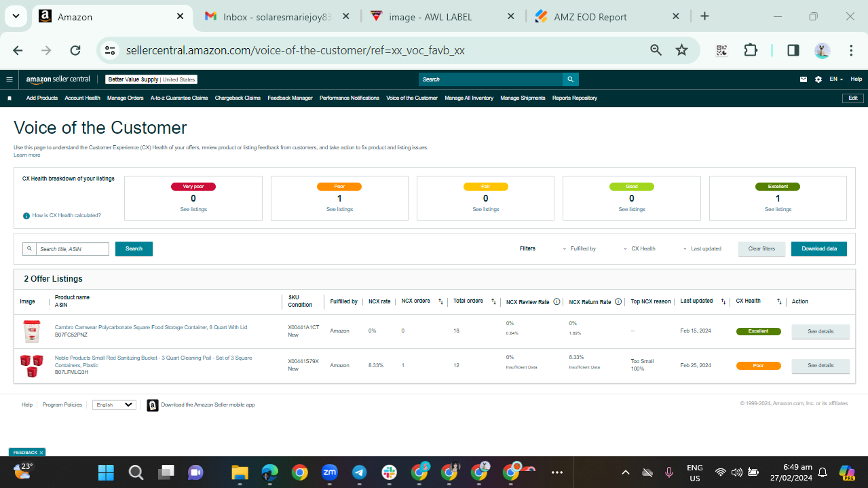The width and height of the screenshot is (868, 488).
Task: Open the Seller Central hamburger menu
Action: 10,79
